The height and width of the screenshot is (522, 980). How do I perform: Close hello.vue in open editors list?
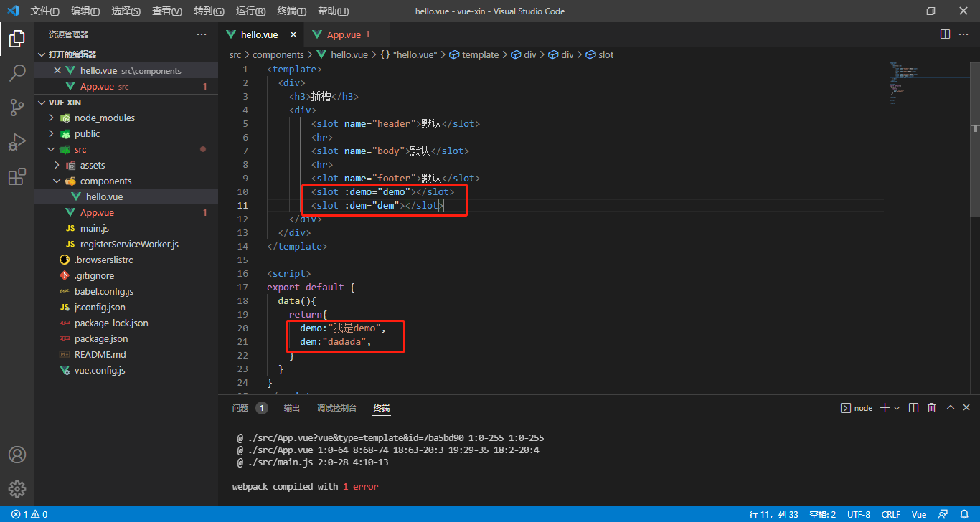57,70
